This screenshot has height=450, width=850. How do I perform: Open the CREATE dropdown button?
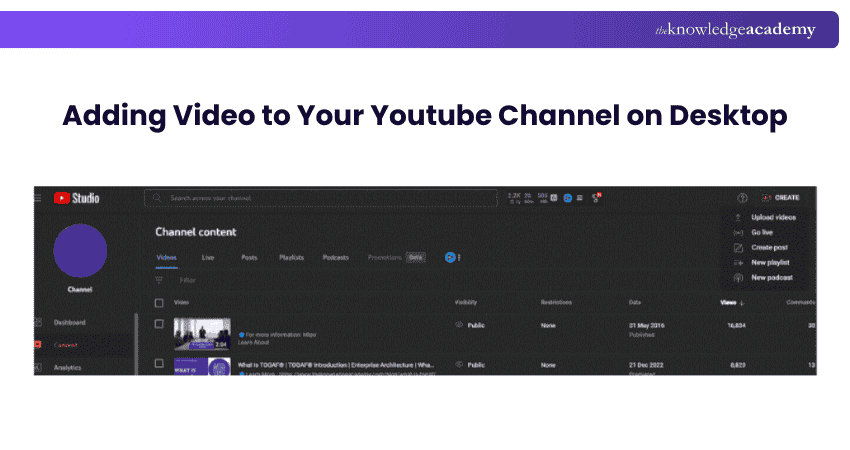click(x=781, y=198)
